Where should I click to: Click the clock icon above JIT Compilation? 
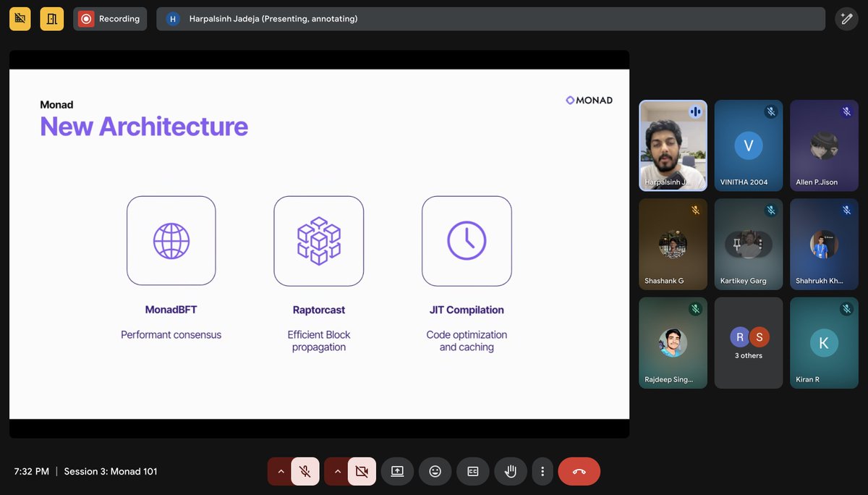467,241
